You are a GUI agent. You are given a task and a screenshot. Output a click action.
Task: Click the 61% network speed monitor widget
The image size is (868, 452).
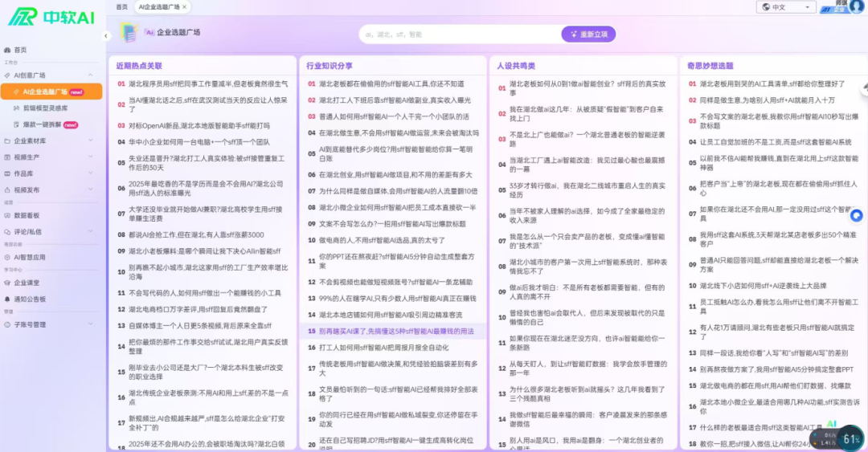tap(837, 438)
